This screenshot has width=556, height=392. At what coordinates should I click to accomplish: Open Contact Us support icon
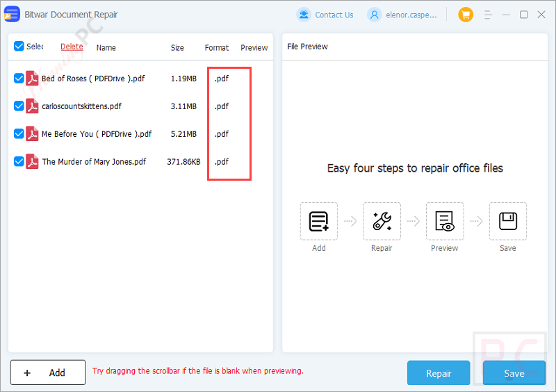[x=304, y=15]
